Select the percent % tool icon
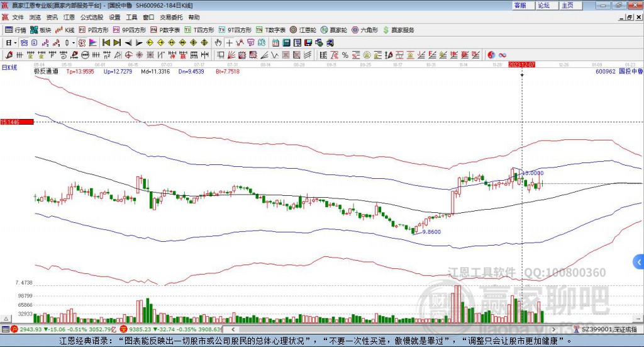The image size is (644, 347). pos(345,55)
